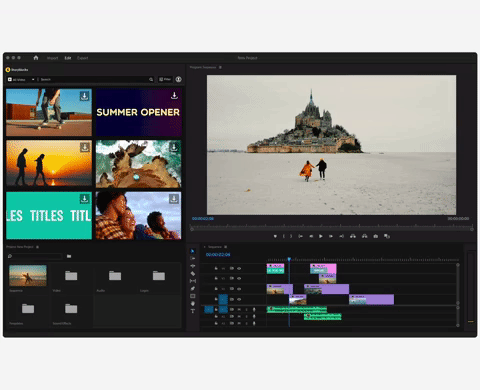This screenshot has width=480, height=390.
Task: Download the skateboarder clip
Action: (84, 96)
